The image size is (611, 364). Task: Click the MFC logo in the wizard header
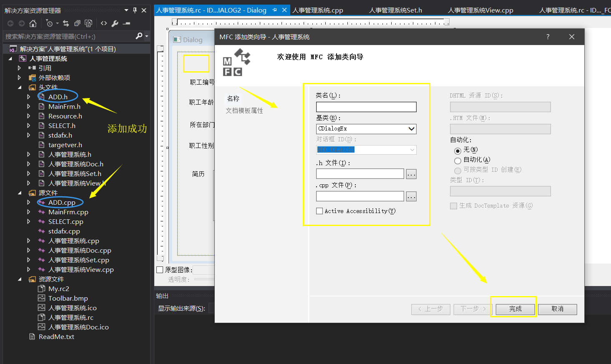click(236, 62)
